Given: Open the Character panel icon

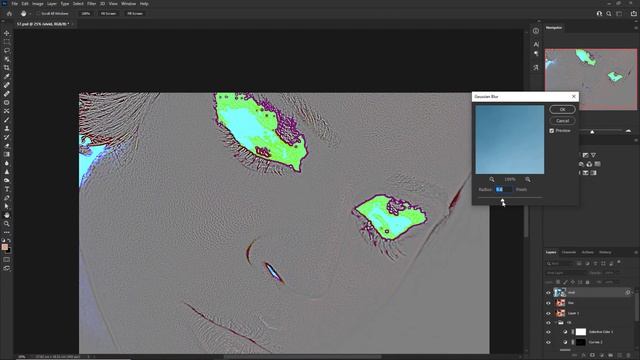Looking at the screenshot, I should pyautogui.click(x=536, y=44).
